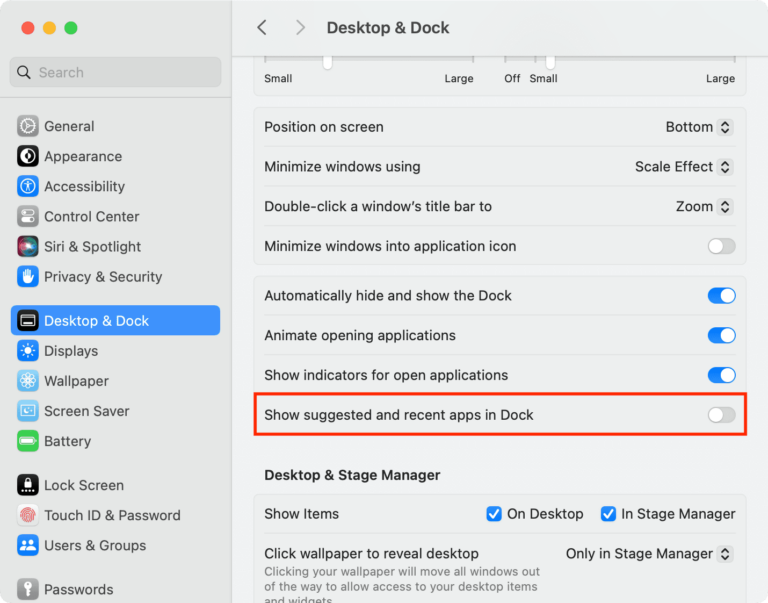Screen dimensions: 768x603
Task: Click the Desktop & Stage Manager heading
Action: pyautogui.click(x=352, y=475)
